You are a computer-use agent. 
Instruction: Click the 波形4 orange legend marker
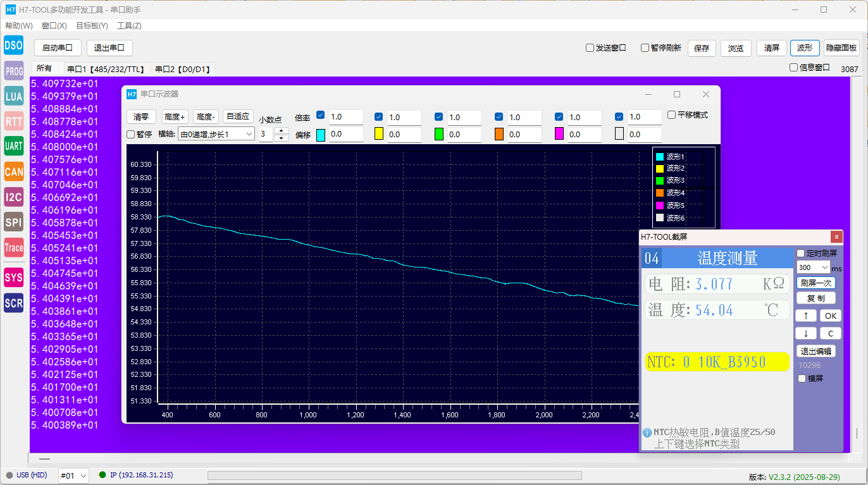click(660, 193)
